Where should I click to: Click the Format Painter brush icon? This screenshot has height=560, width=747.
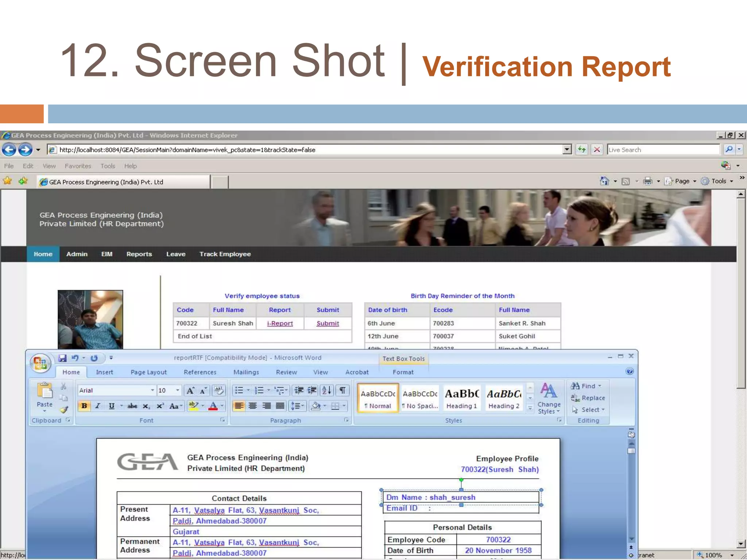[x=64, y=410]
